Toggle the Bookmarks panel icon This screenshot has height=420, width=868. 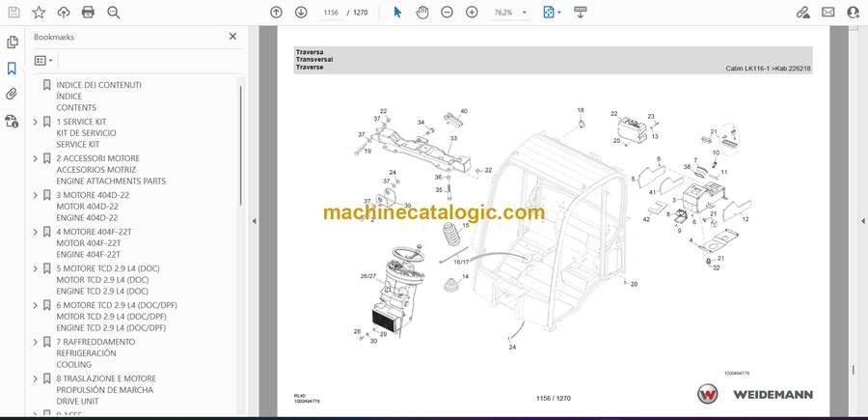tap(12, 69)
